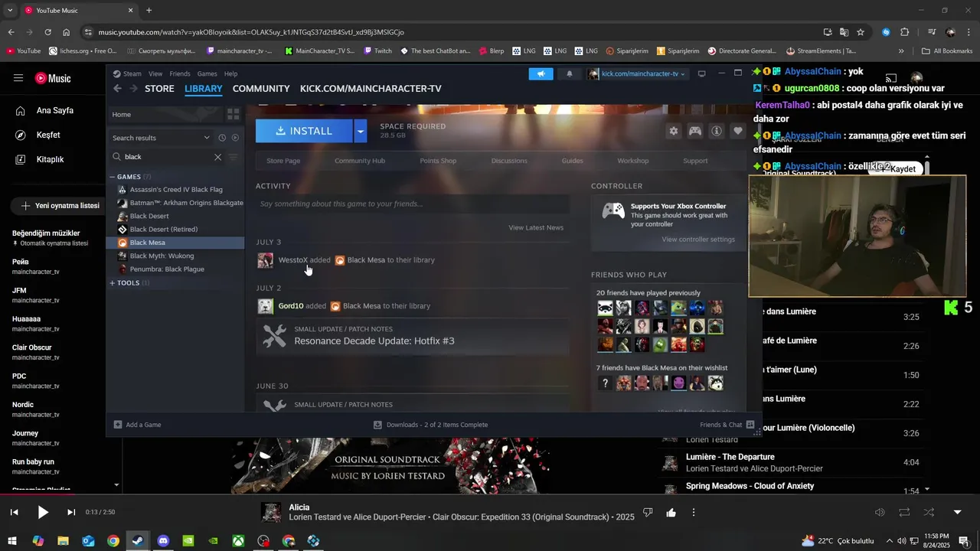Click Steam icon in Windows taskbar
The width and height of the screenshot is (980, 551).
click(138, 541)
